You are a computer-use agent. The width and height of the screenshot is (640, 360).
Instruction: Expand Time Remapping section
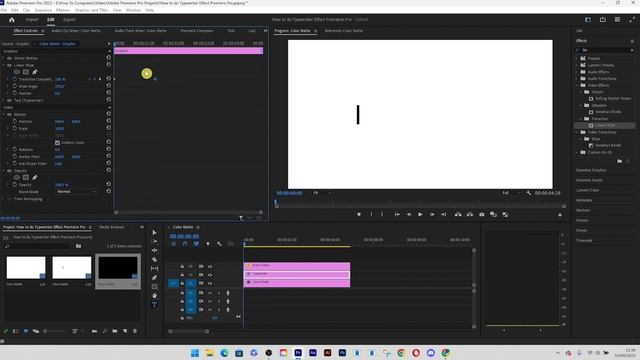tap(4, 199)
